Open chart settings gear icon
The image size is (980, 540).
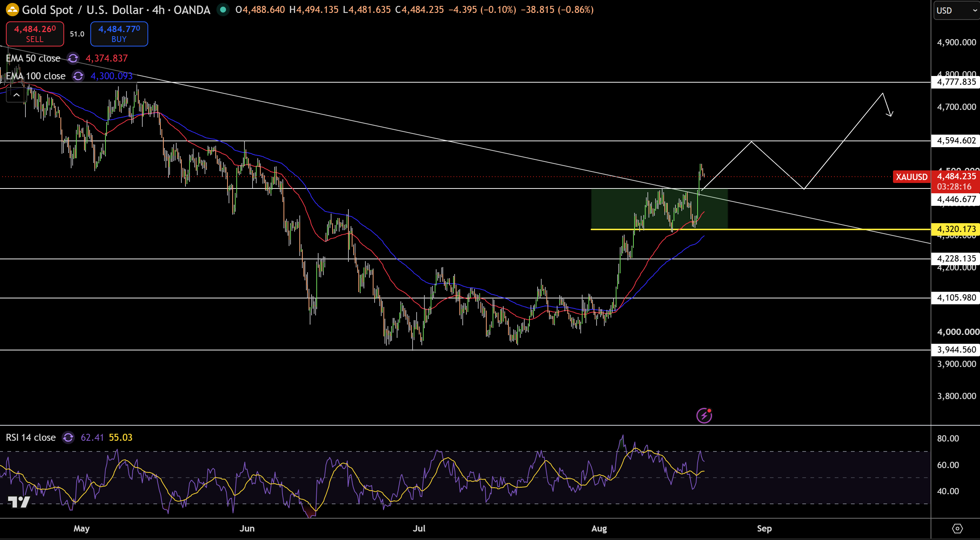pyautogui.click(x=957, y=529)
